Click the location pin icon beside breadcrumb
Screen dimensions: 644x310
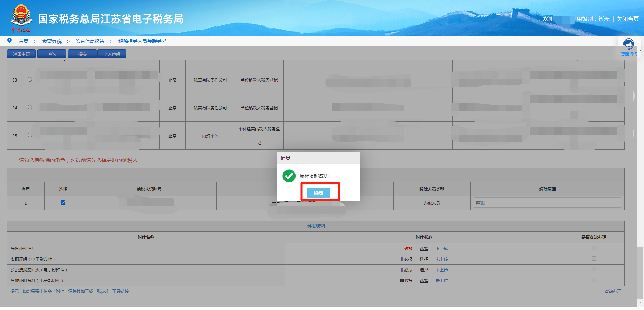(9, 40)
